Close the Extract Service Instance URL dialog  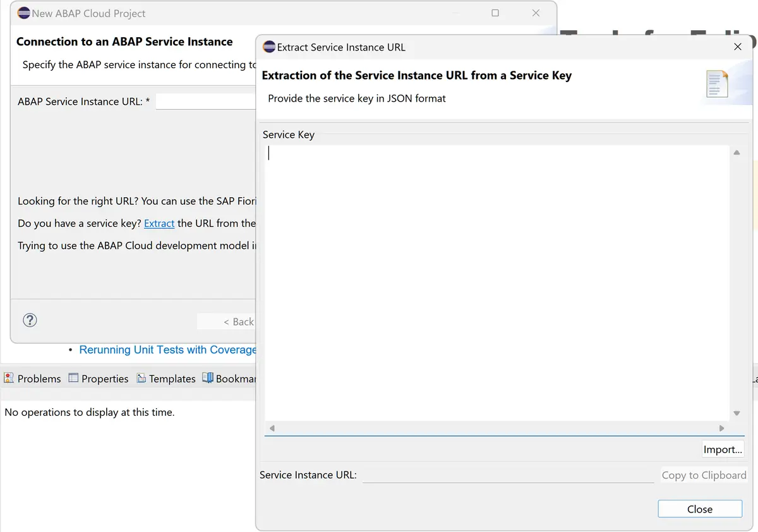(x=700, y=509)
